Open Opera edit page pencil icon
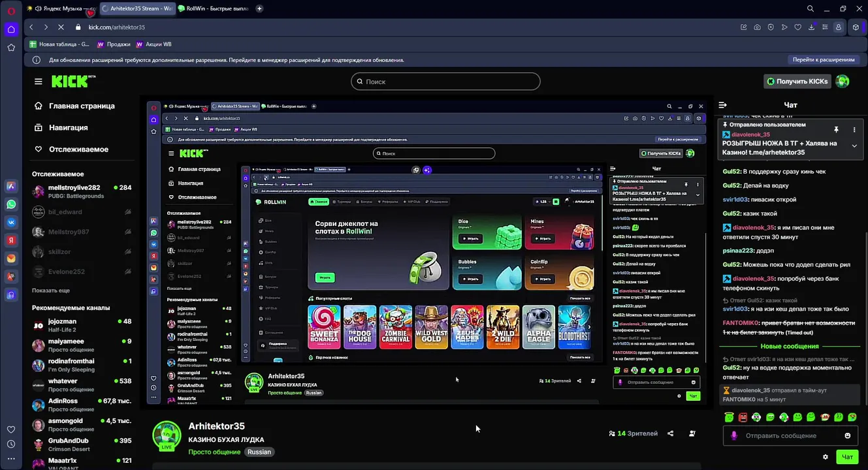This screenshot has width=868, height=470. click(x=743, y=27)
